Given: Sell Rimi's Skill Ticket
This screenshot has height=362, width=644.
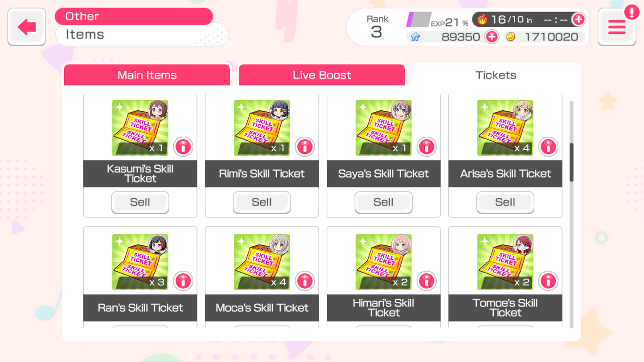Looking at the screenshot, I should 262,202.
